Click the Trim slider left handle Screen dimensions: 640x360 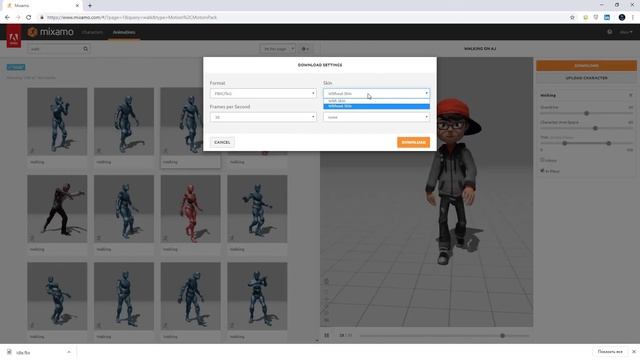click(564, 143)
